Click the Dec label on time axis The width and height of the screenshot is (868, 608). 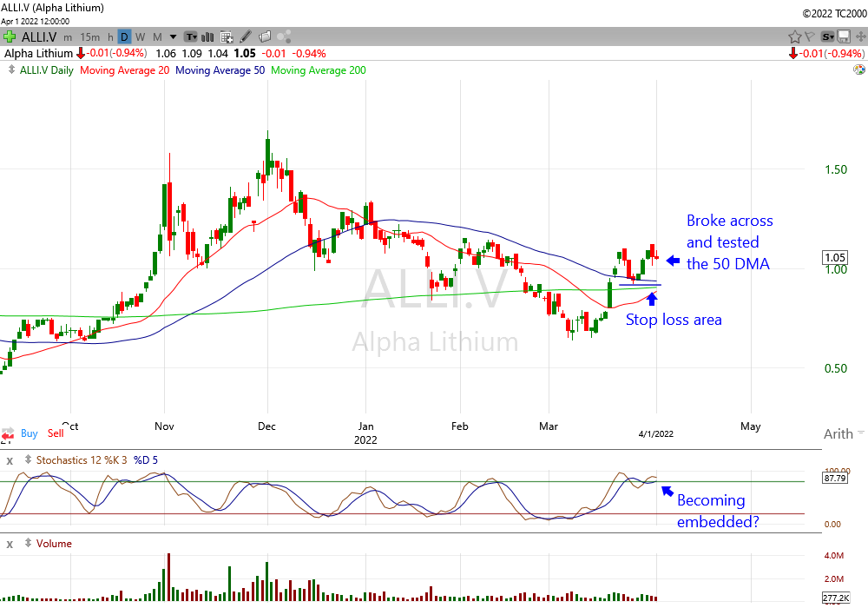pyautogui.click(x=266, y=426)
